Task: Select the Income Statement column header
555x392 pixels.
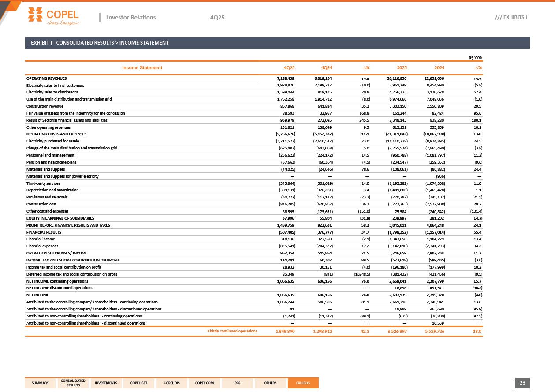Action: pyautogui.click(x=142, y=68)
